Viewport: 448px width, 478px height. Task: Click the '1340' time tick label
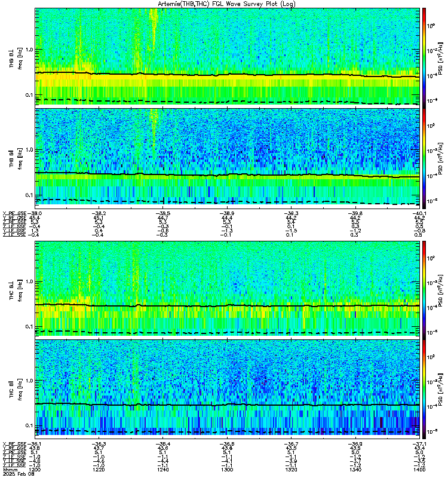pos(355,470)
